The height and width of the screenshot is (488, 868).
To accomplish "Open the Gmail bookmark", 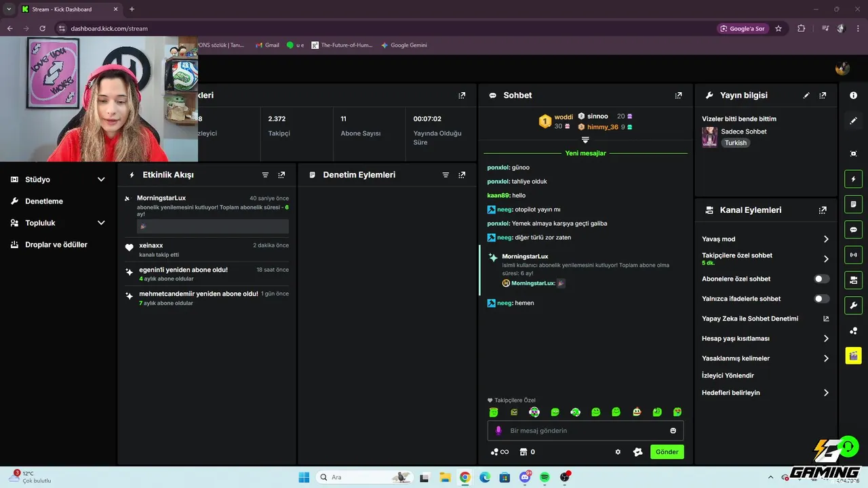I will click(x=267, y=45).
